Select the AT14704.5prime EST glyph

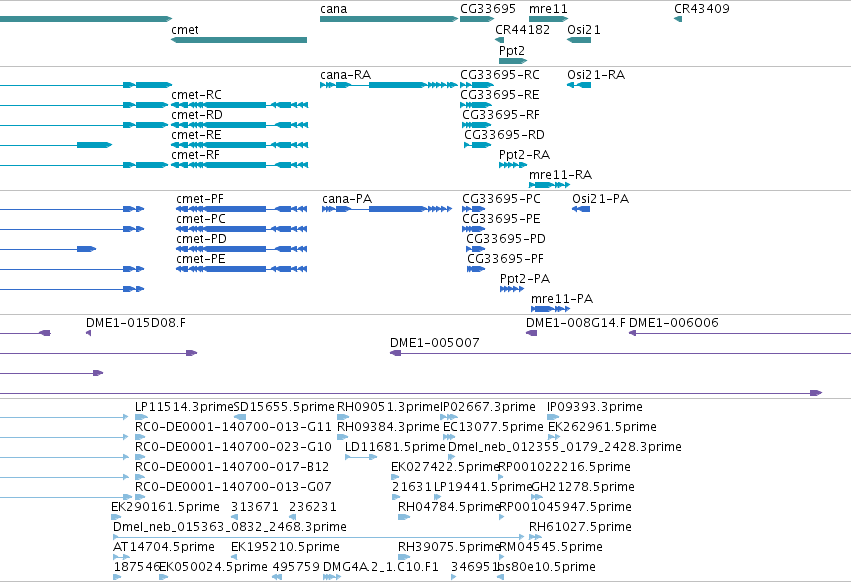[x=122, y=557]
